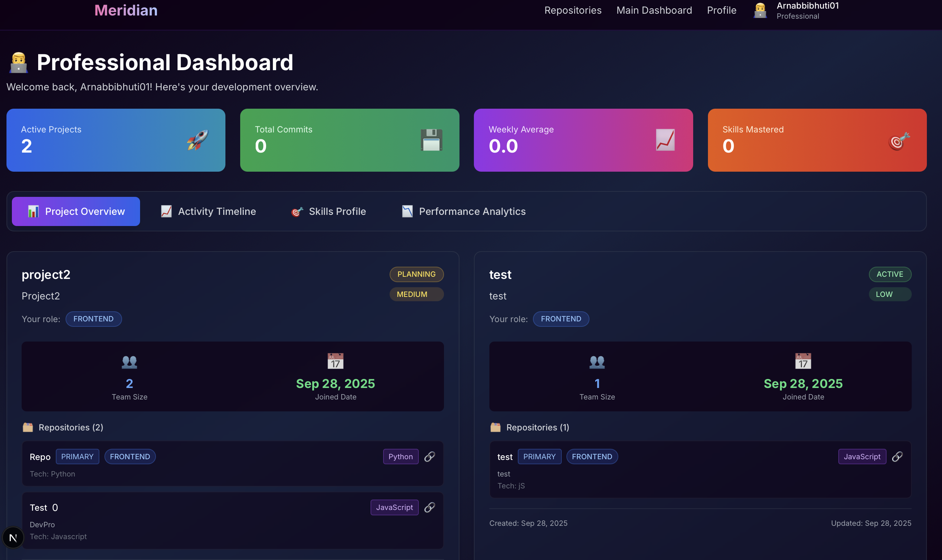
Task: Click link icon beside test JavaScript repo
Action: 897,457
